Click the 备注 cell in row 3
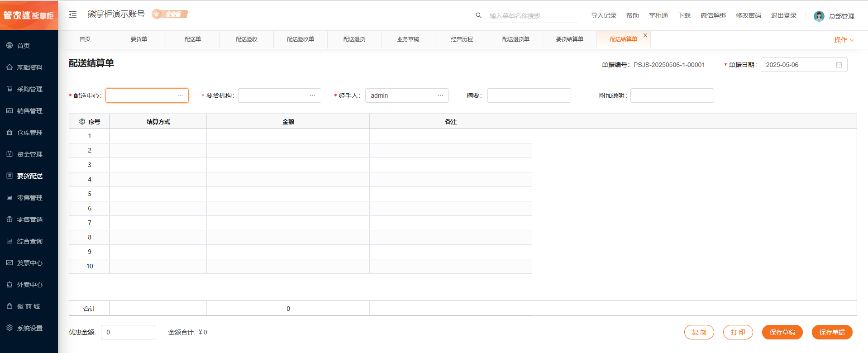This screenshot has height=353, width=868. click(x=451, y=165)
